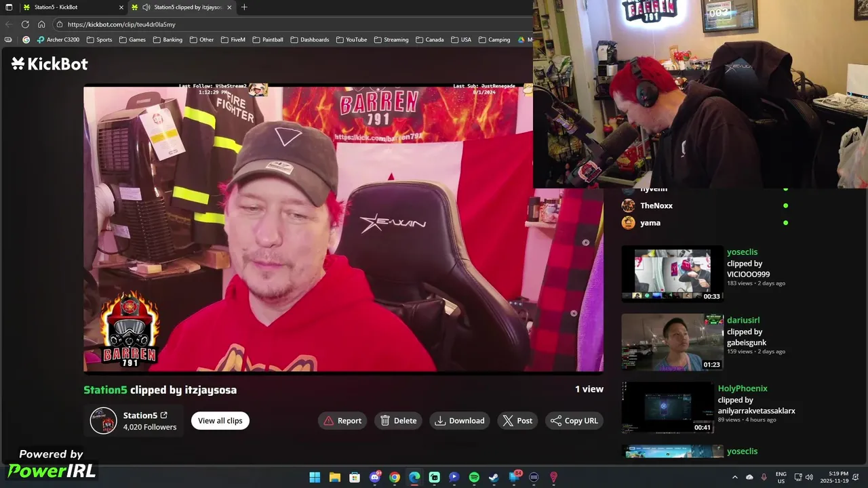Select the Station5 clipped by itzjaysosa tab
This screenshot has height=488, width=868.
[x=182, y=7]
